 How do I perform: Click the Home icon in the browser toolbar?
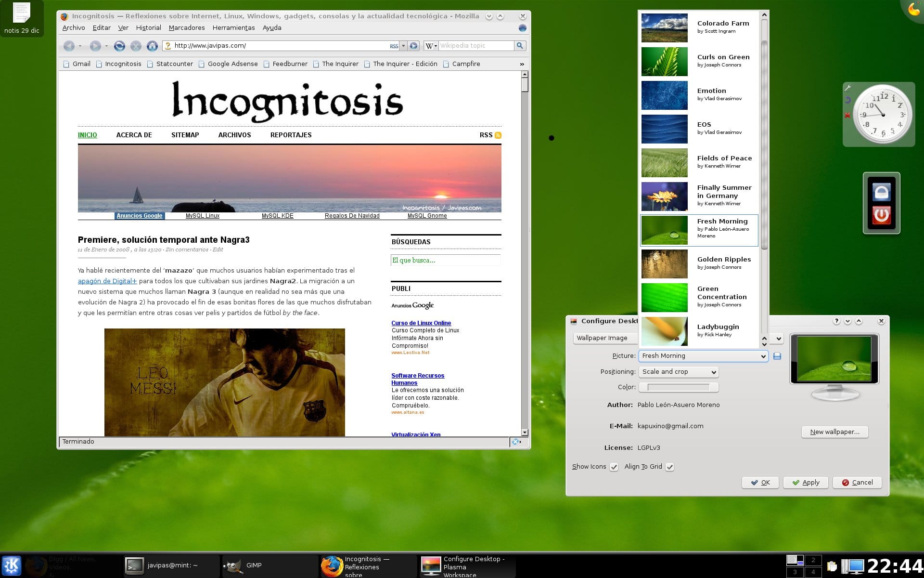(x=152, y=46)
